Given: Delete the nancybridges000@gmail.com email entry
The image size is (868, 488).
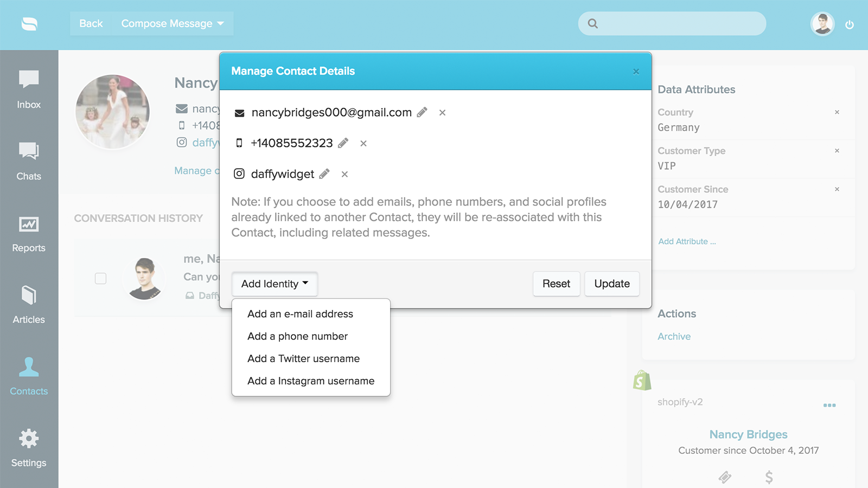Looking at the screenshot, I should point(443,113).
